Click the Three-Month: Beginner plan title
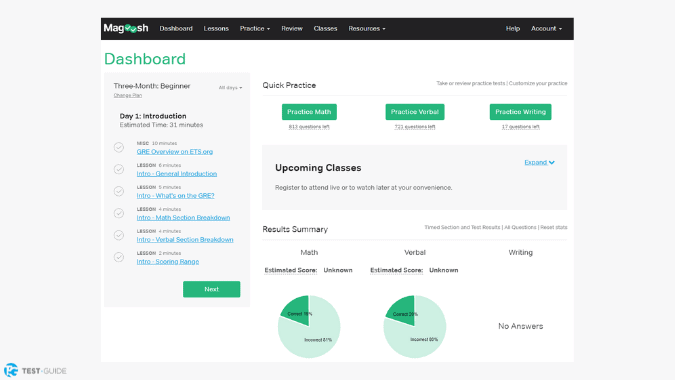 152,86
